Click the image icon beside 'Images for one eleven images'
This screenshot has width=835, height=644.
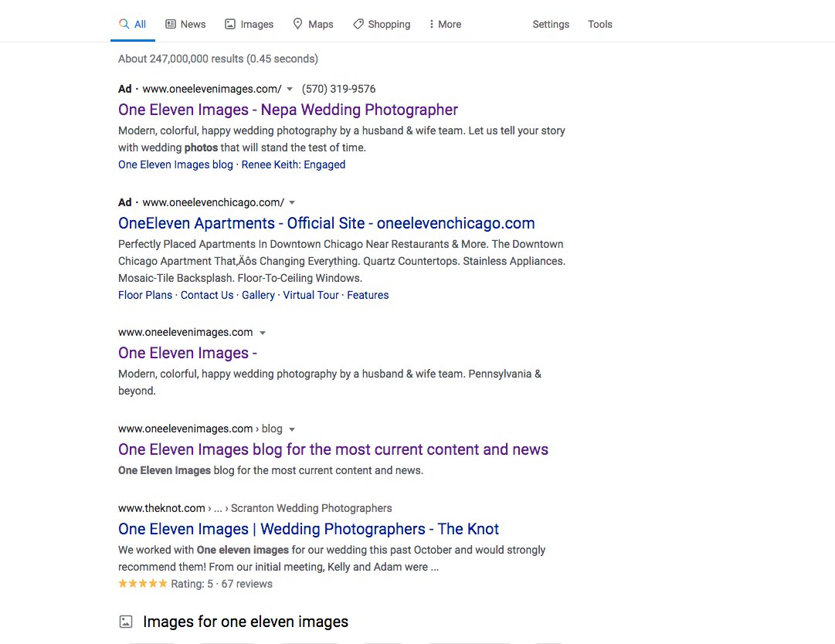click(126, 622)
